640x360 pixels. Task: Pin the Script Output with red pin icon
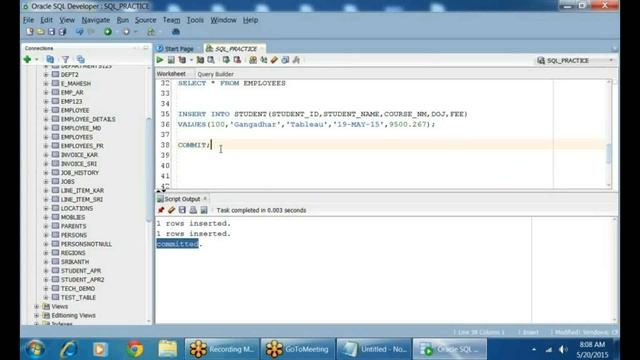(x=161, y=210)
